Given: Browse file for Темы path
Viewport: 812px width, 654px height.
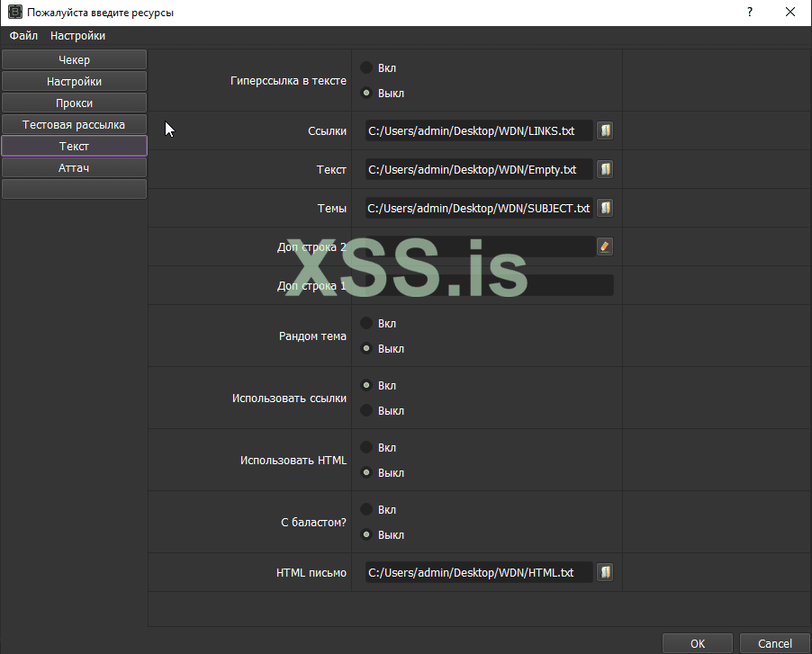Looking at the screenshot, I should [x=605, y=208].
